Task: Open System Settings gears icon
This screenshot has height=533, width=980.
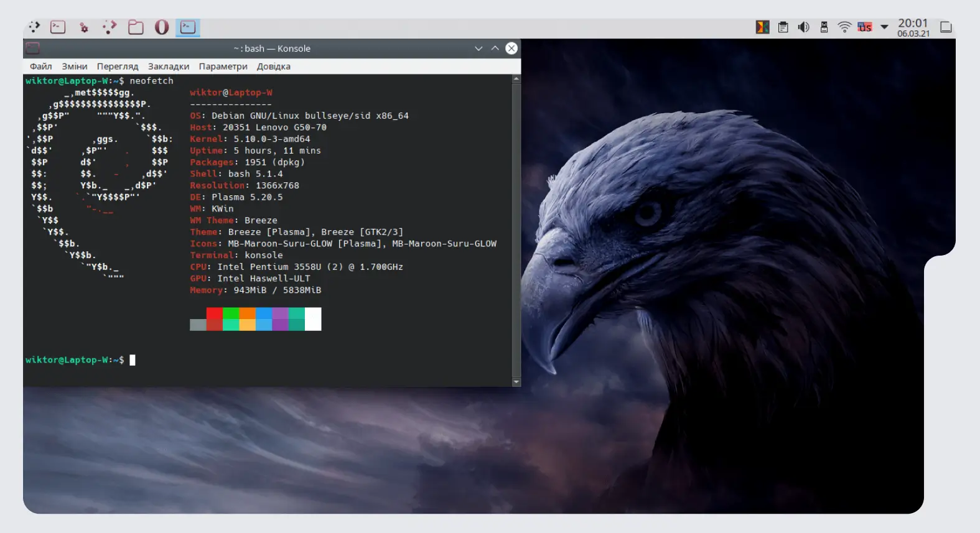Action: click(84, 27)
